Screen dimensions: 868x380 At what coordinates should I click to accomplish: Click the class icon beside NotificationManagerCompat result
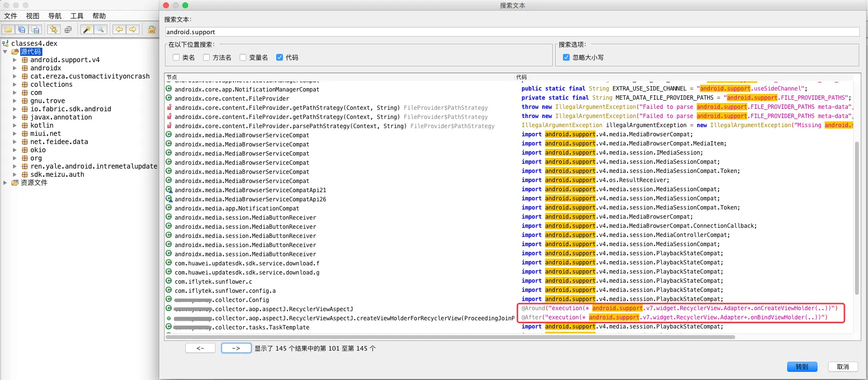[169, 89]
